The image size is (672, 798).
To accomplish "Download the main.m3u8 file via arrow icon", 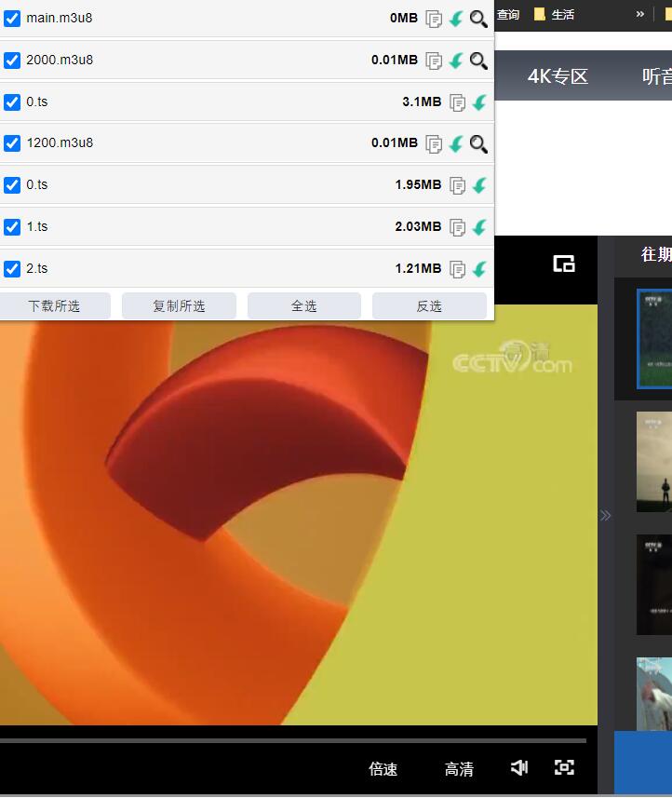I will pyautogui.click(x=456, y=19).
